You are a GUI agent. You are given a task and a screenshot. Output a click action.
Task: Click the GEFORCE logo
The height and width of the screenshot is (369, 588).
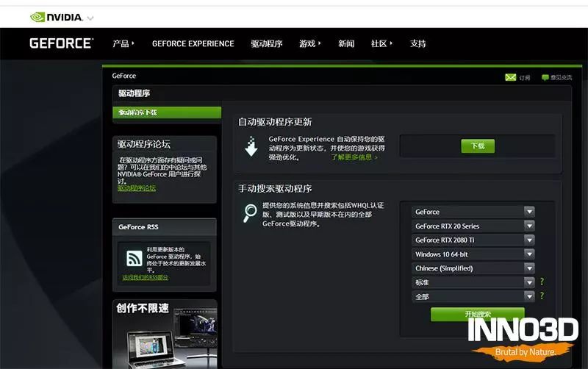point(62,43)
